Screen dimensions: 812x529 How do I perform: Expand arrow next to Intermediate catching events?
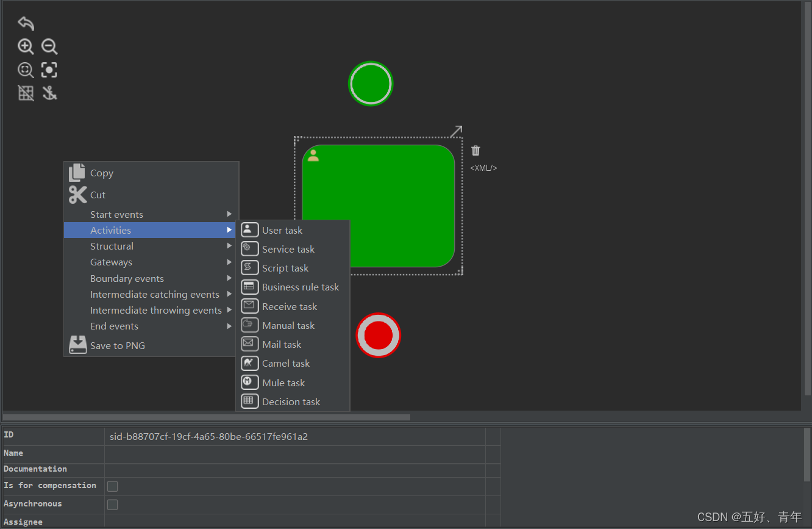point(229,294)
